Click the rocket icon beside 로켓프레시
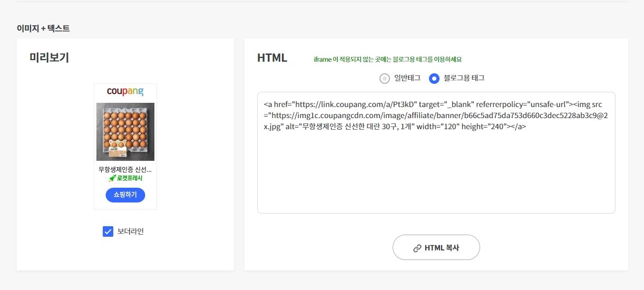 [112, 178]
